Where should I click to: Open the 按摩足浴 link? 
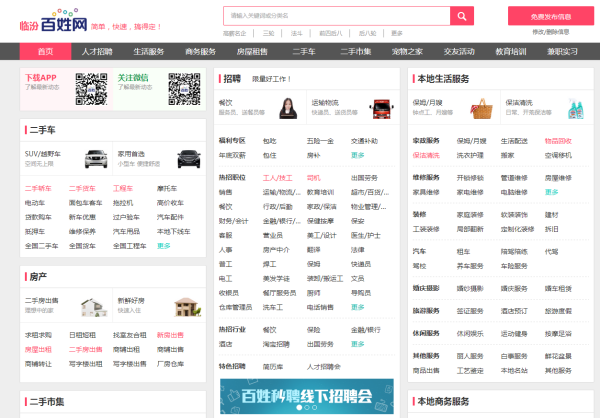[558, 333]
